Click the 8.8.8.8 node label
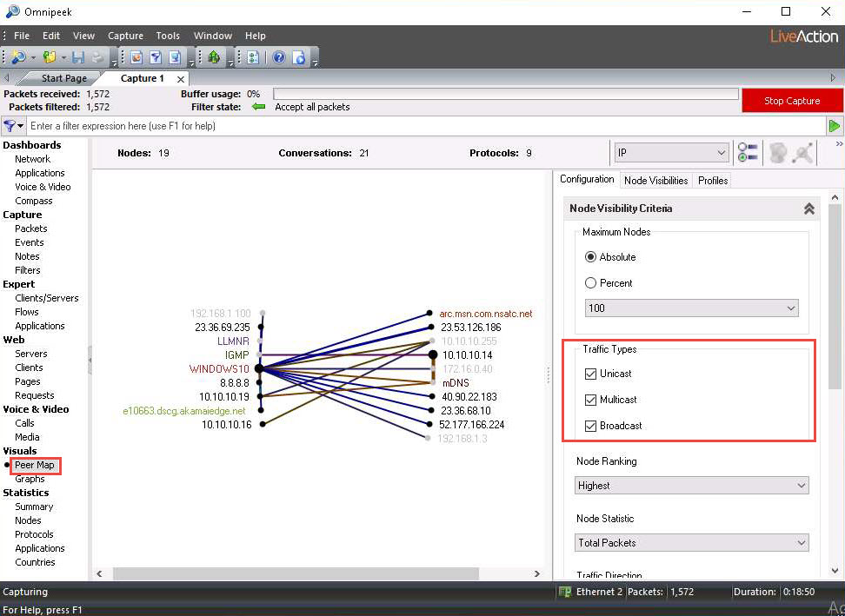 pos(235,383)
